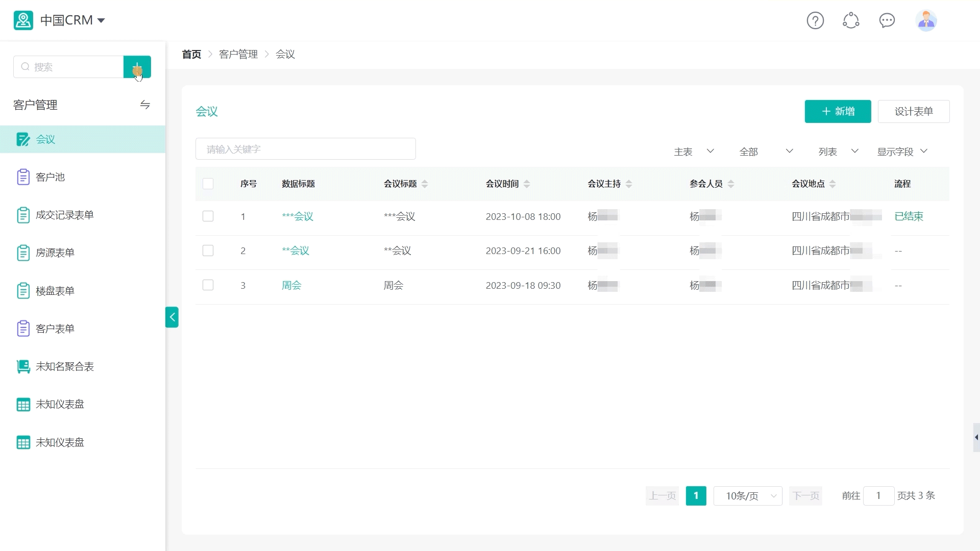This screenshot has width=980, height=551.
Task: Toggle the select-all header checkbox
Action: tap(208, 184)
